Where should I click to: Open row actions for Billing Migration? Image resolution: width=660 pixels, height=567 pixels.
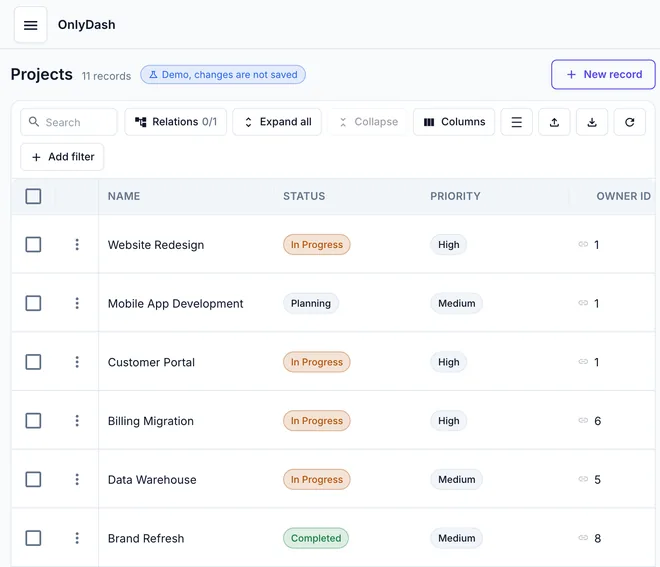click(77, 421)
